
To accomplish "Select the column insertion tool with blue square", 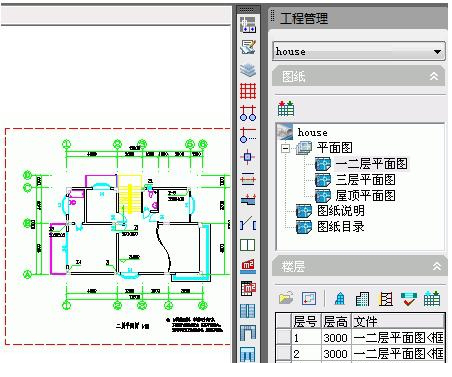I will [248, 157].
